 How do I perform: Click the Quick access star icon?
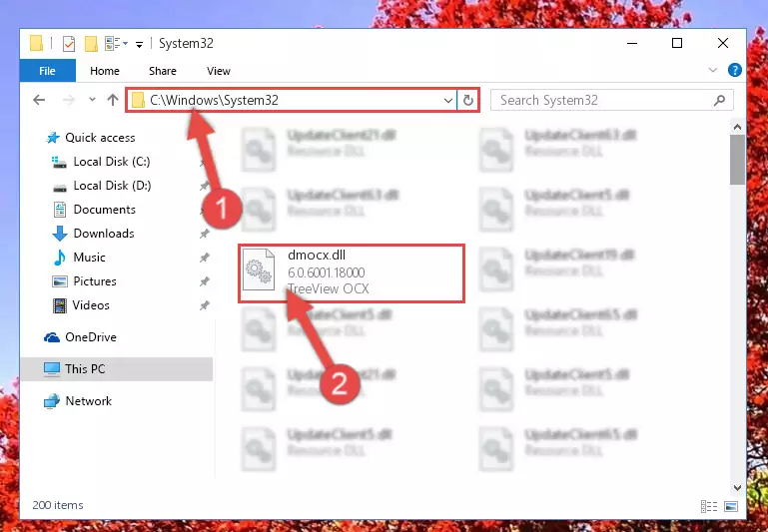[x=53, y=138]
